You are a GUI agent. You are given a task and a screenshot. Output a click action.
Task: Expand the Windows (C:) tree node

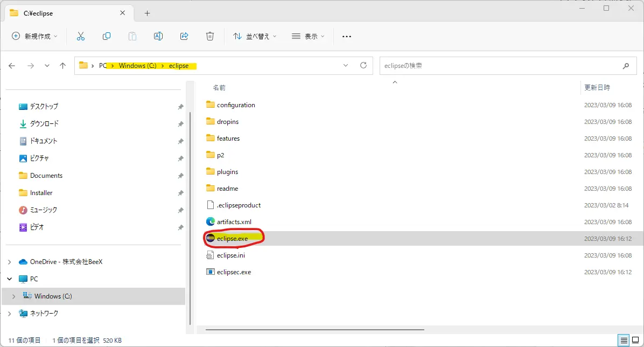13,296
